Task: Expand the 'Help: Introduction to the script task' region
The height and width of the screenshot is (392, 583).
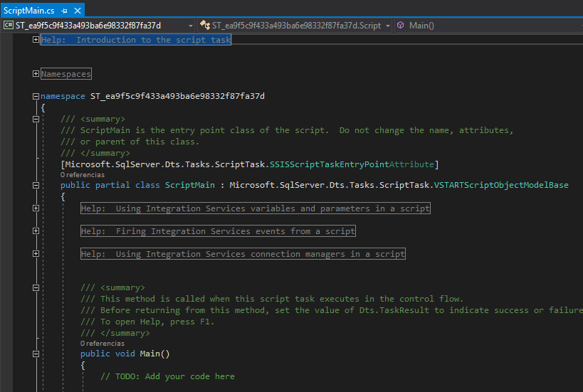Action: [x=36, y=39]
